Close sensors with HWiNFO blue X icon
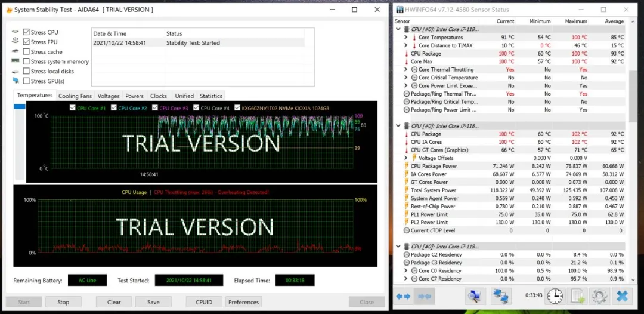The width and height of the screenshot is (644, 314). coord(622,296)
